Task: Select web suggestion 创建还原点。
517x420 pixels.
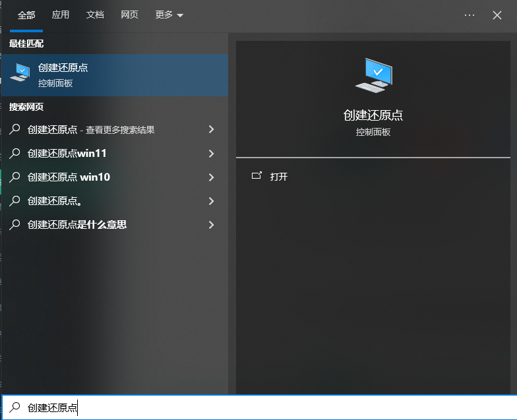Action: pyautogui.click(x=115, y=200)
